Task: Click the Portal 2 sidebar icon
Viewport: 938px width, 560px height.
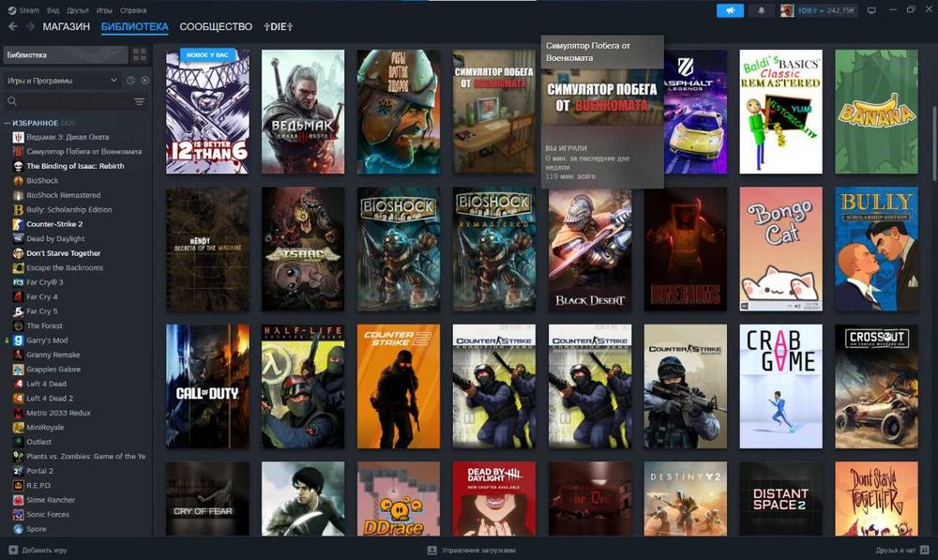Action: point(18,471)
